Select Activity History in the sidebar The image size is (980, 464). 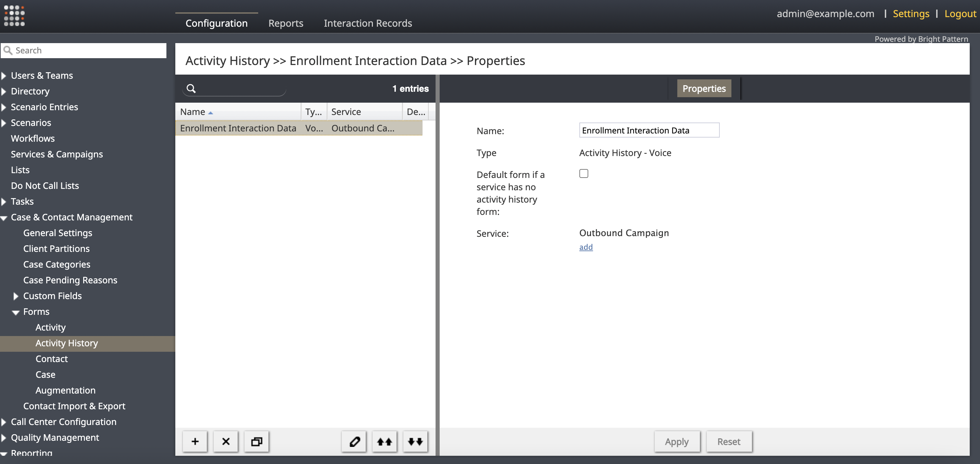pyautogui.click(x=88, y=344)
